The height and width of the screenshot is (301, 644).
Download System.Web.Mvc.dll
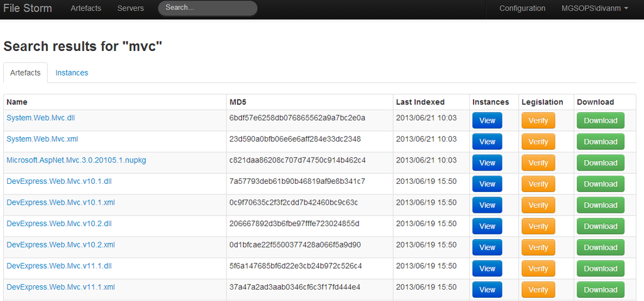[x=601, y=120]
